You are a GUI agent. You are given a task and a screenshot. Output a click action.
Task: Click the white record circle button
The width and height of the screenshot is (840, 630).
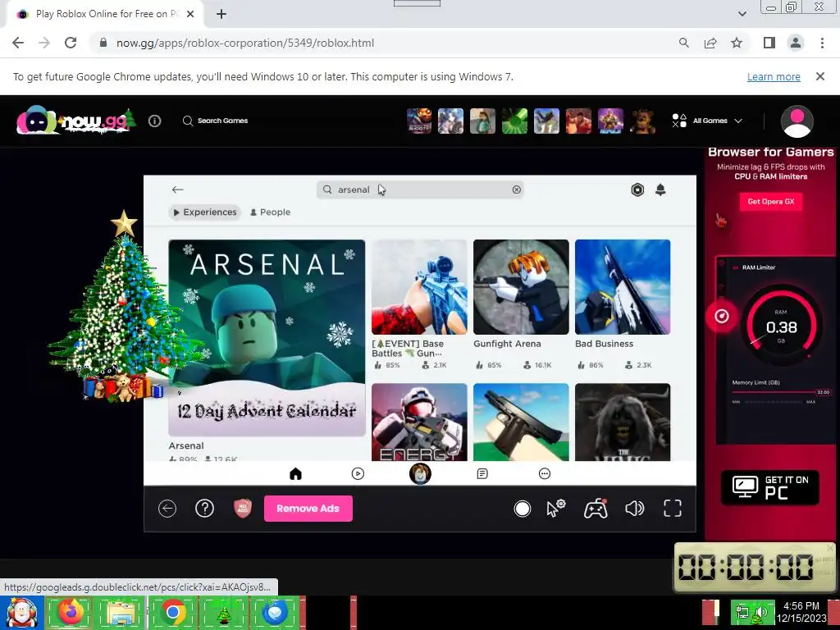point(523,509)
